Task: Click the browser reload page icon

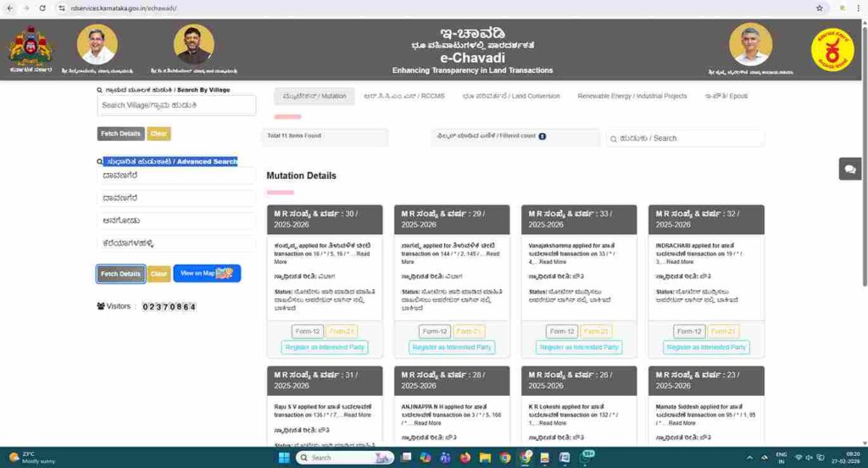Action: click(x=42, y=8)
